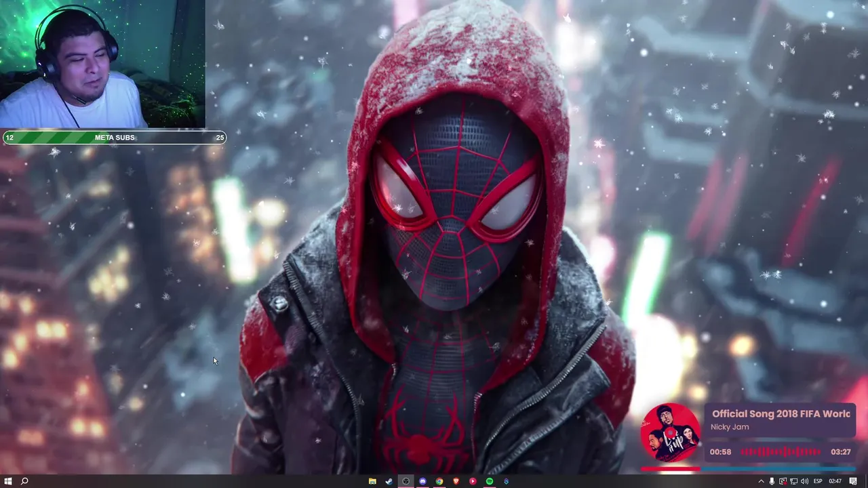Open the network status tray icon
Image resolution: width=868 pixels, height=488 pixels.
[x=793, y=481]
